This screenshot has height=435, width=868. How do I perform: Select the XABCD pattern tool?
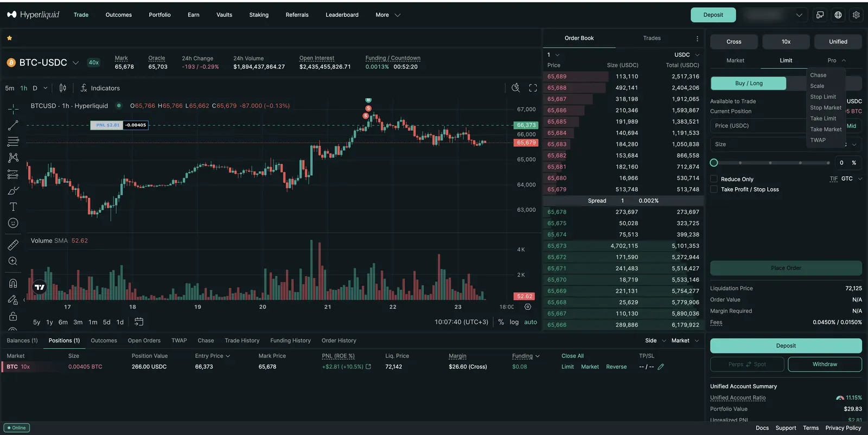click(x=13, y=158)
